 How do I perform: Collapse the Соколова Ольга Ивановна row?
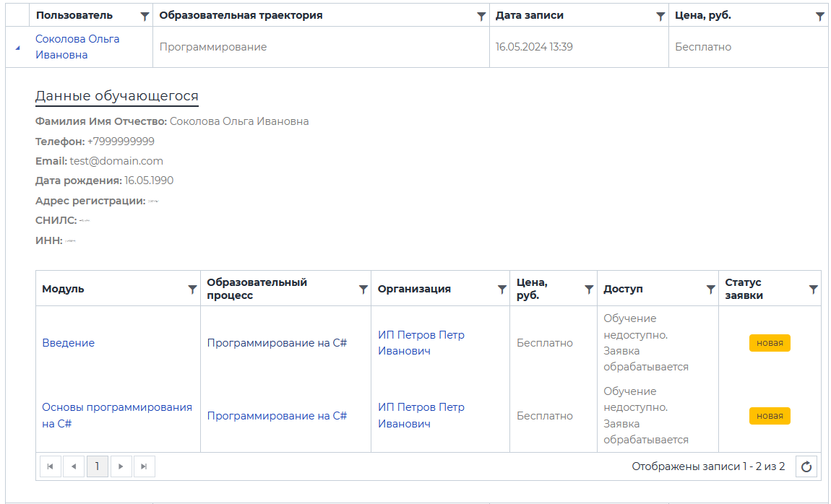pyautogui.click(x=17, y=48)
